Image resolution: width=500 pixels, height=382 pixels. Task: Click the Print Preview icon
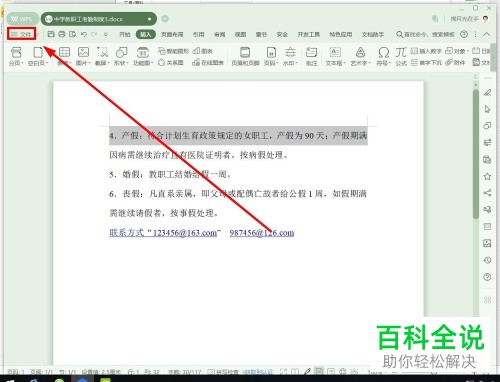coord(72,34)
